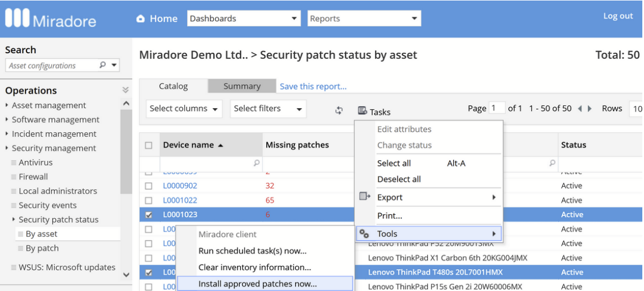
Task: Click filter magnifier under Device name column
Action: tap(257, 163)
